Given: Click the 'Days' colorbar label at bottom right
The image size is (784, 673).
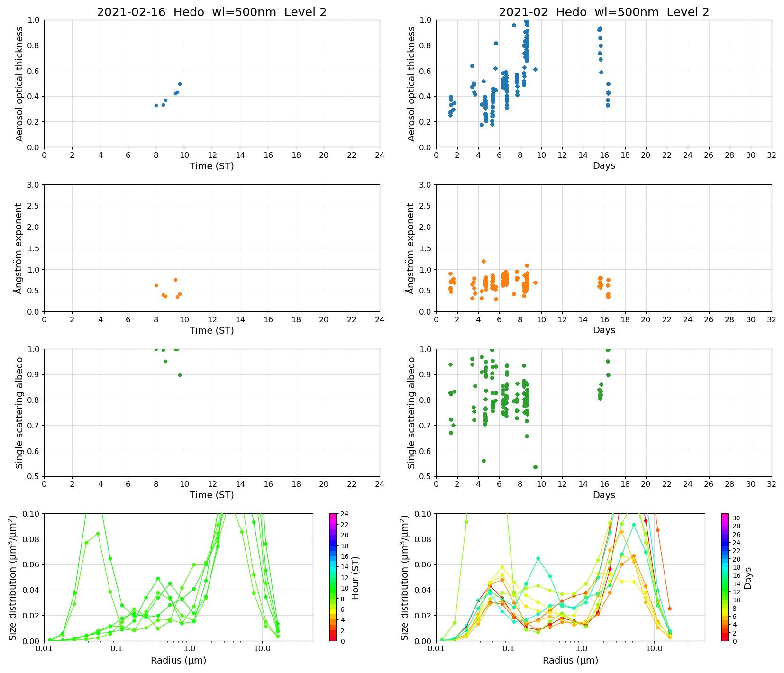Looking at the screenshot, I should 748,577.
